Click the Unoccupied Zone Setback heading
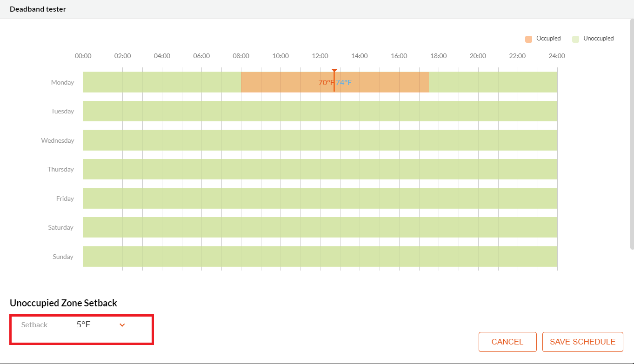This screenshot has width=634, height=364. coord(63,303)
